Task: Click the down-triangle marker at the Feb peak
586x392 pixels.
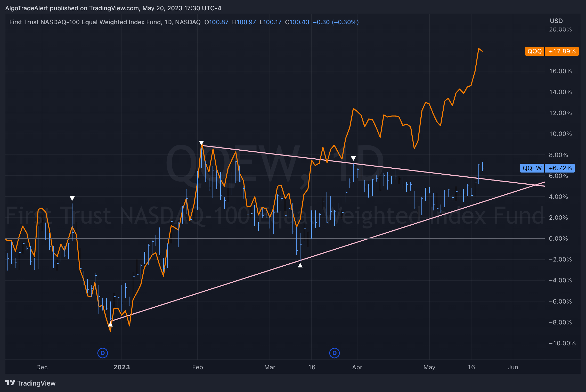Action: [201, 143]
